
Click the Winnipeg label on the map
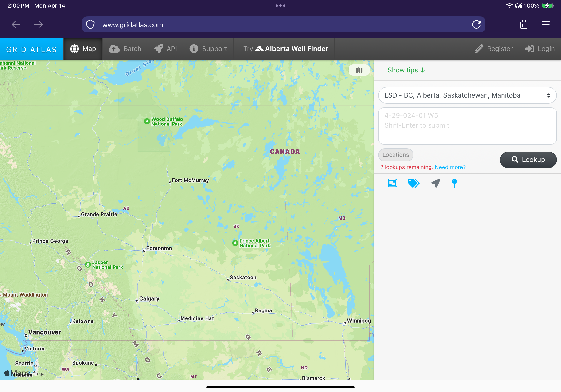pyautogui.click(x=359, y=321)
